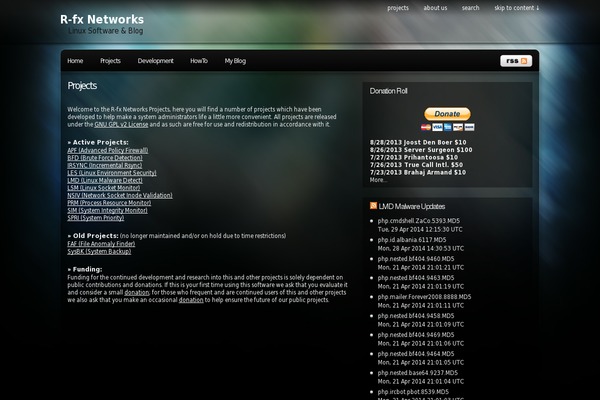600x400 pixels.
Task: Open update php.nested.bf404.9460.MD5
Action: point(416,259)
